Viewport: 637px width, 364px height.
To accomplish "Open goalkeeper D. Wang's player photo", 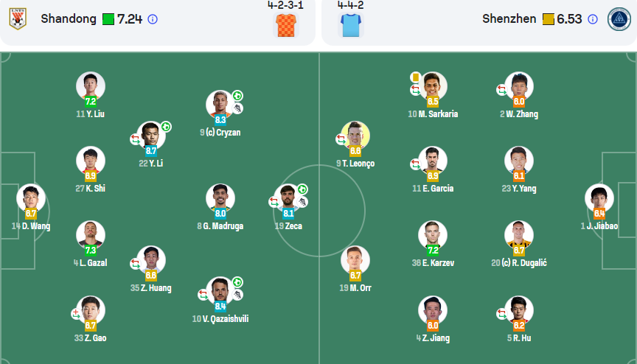I will pos(31,197).
